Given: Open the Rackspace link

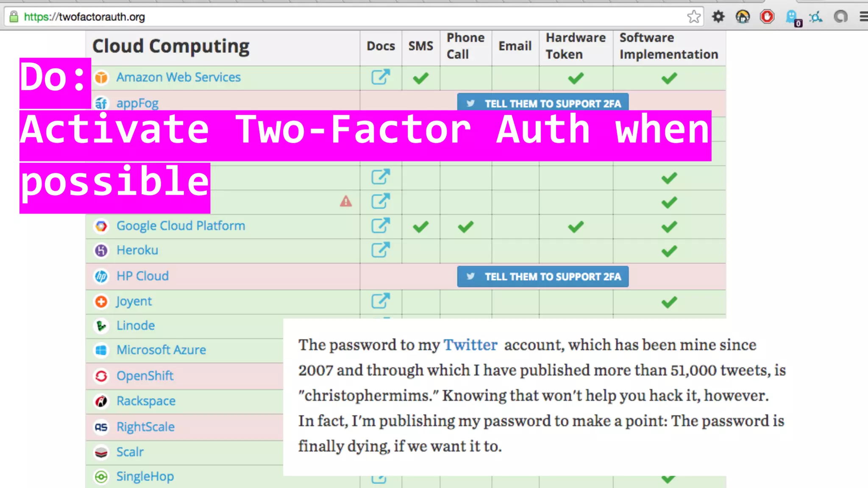Looking at the screenshot, I should (146, 401).
